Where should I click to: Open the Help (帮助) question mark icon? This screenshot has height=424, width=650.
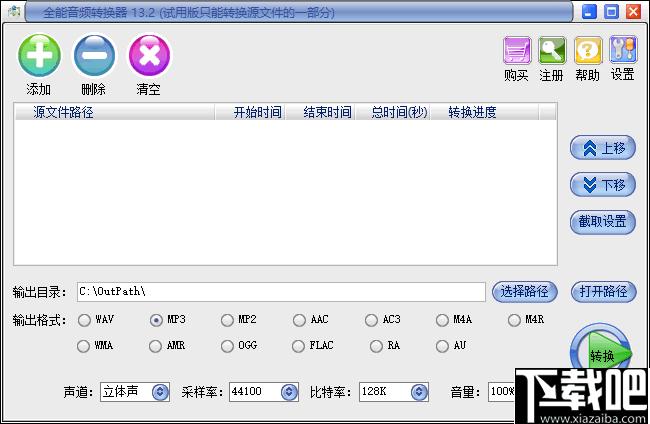click(587, 51)
